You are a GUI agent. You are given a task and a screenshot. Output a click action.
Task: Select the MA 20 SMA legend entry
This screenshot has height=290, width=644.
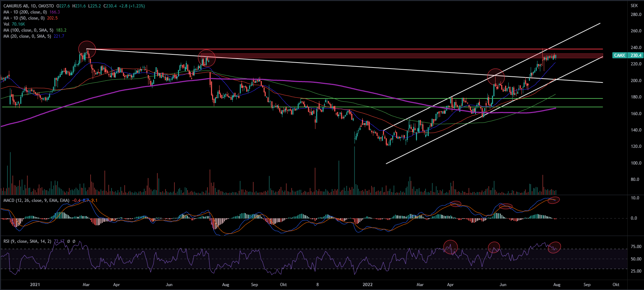(27, 36)
